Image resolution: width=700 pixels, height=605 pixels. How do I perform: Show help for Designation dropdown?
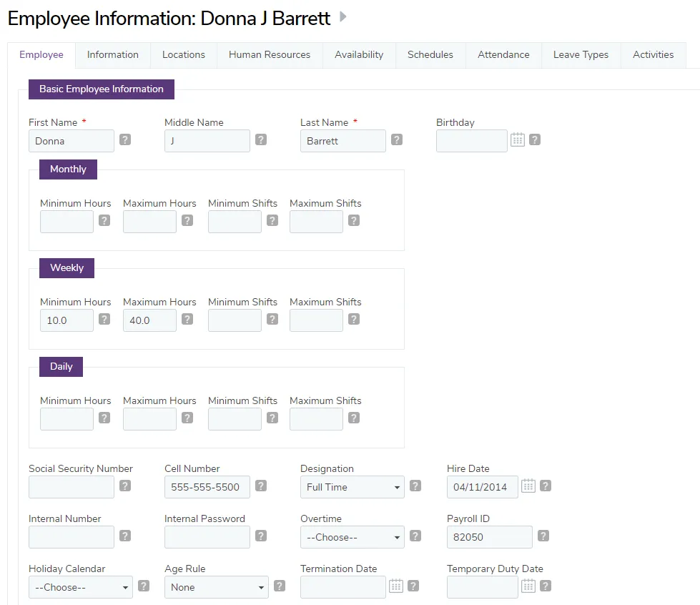tap(415, 486)
